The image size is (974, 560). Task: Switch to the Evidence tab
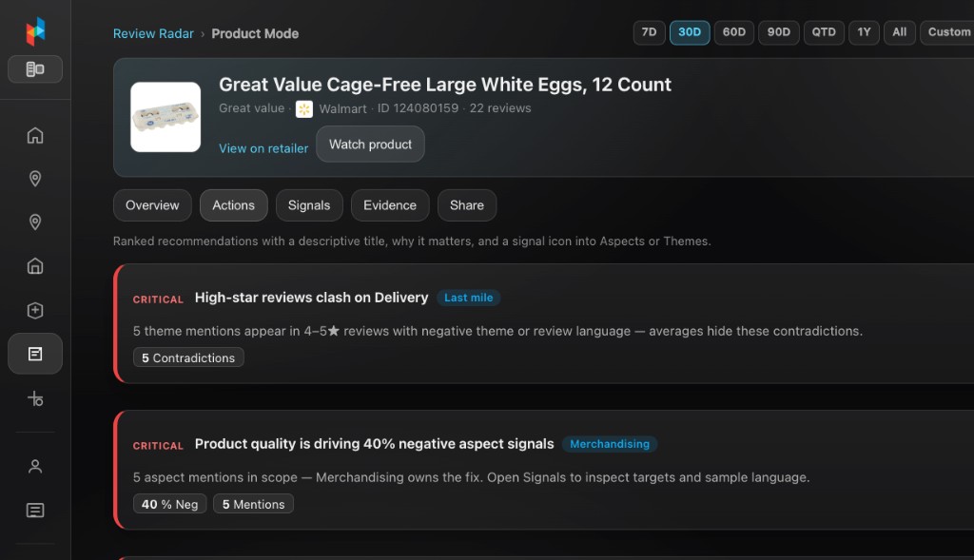click(390, 205)
